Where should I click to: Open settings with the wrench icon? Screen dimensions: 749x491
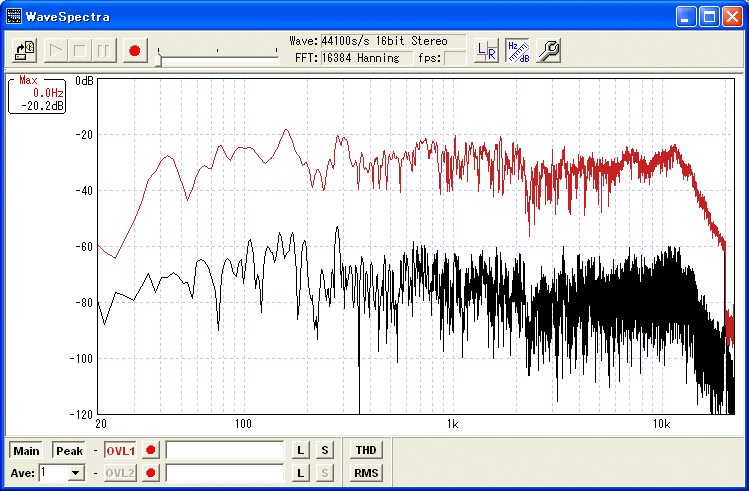click(x=548, y=50)
